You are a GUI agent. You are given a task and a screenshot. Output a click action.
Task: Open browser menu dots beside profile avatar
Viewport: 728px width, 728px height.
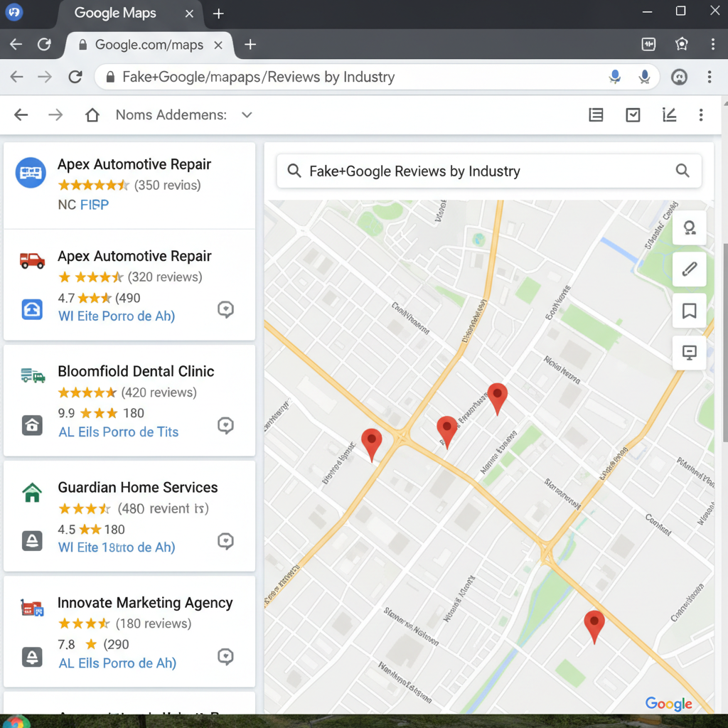pos(710,77)
